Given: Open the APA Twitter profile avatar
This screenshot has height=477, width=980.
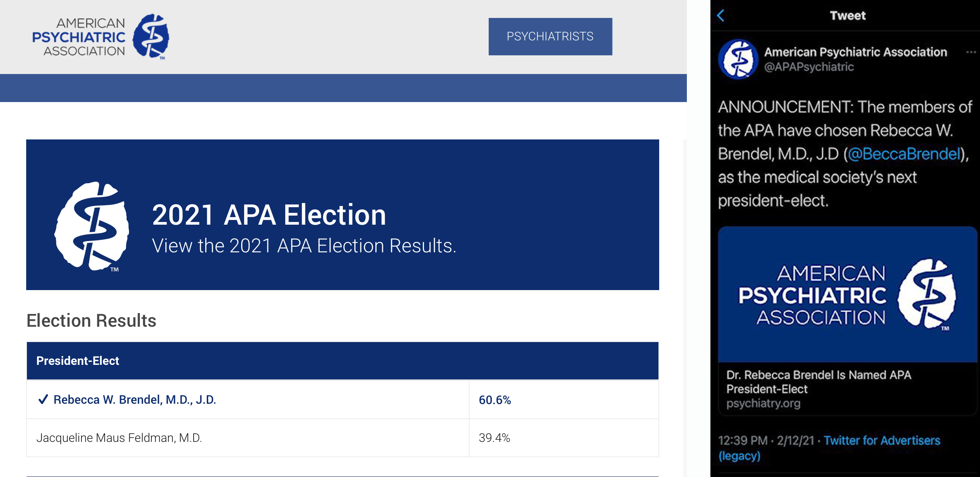Looking at the screenshot, I should pos(738,60).
